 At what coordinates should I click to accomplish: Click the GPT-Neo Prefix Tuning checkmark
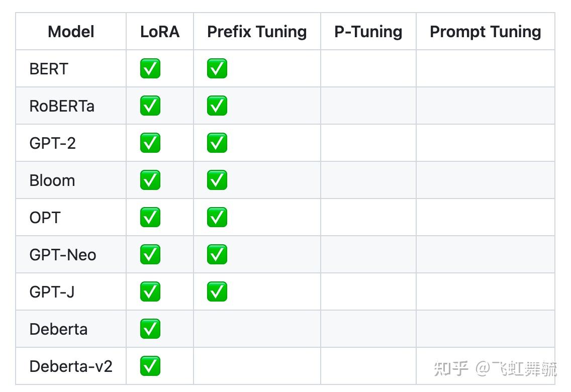pos(217,254)
